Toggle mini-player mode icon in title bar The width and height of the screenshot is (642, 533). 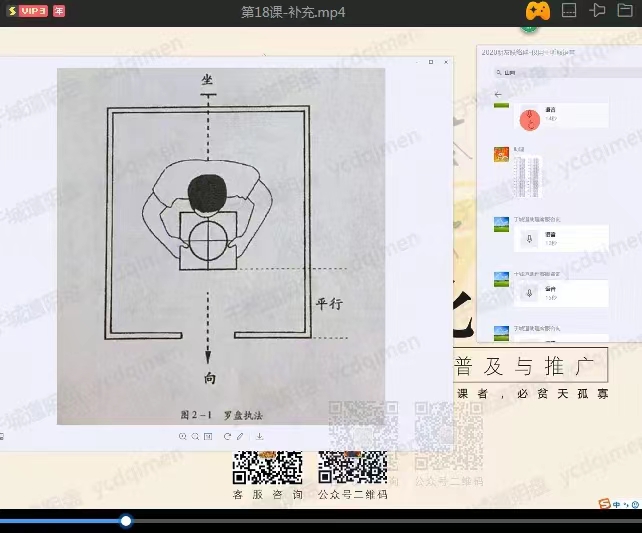pyautogui.click(x=569, y=11)
